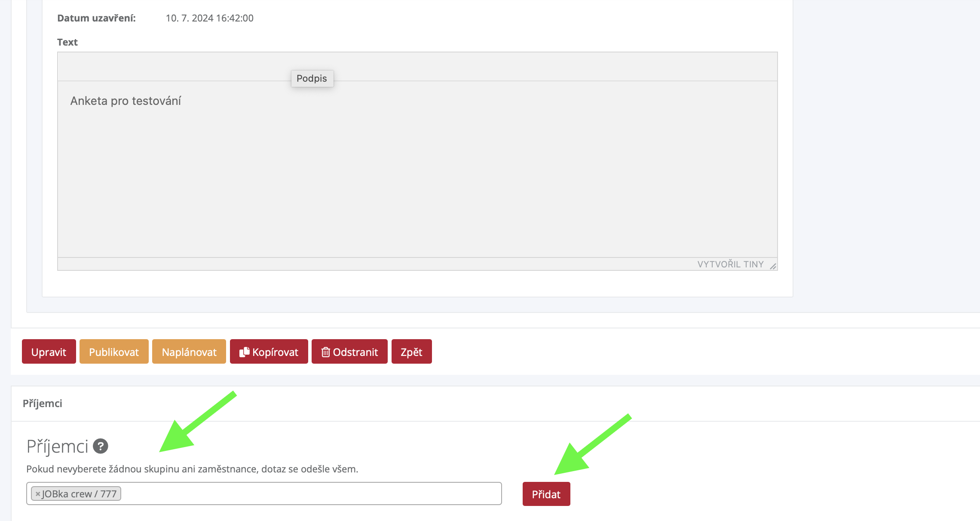This screenshot has height=521, width=980.
Task: Go back using the Zpět button
Action: tap(411, 352)
